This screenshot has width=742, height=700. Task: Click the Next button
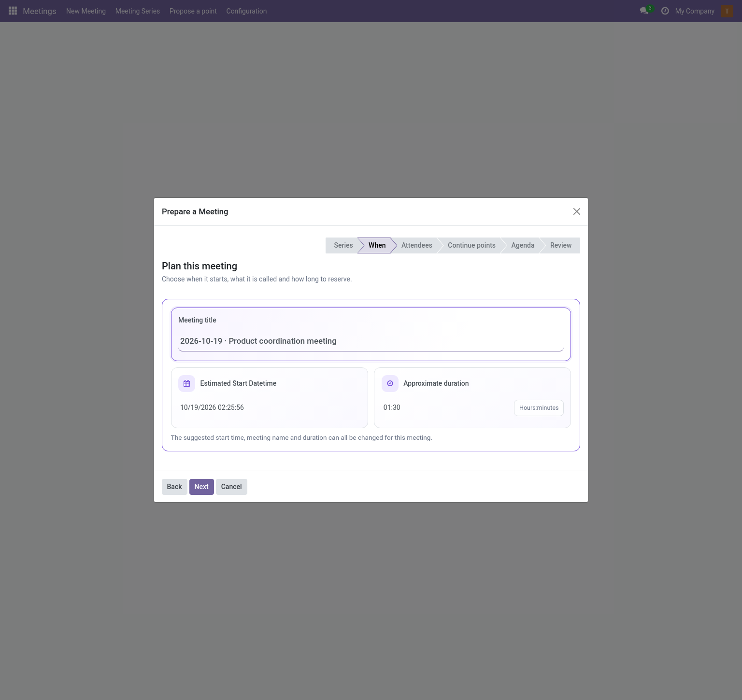pyautogui.click(x=201, y=487)
